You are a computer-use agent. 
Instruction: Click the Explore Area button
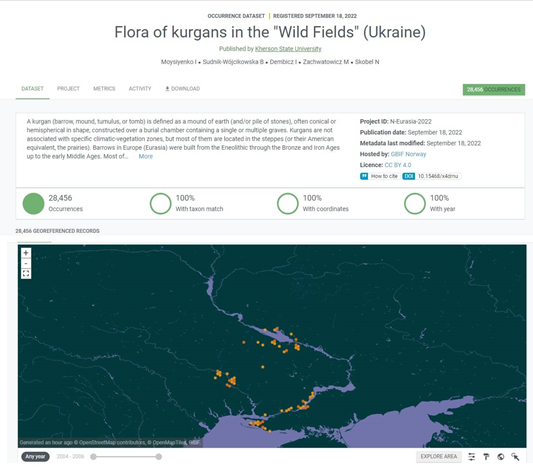[439, 456]
